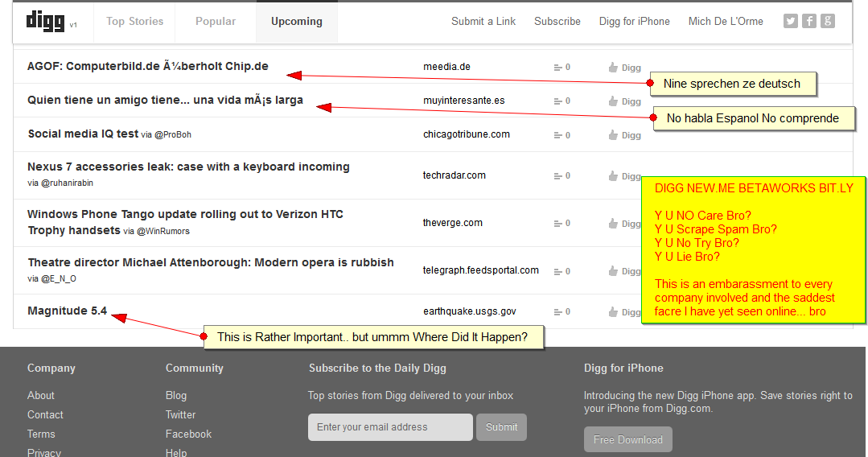Click Free Download button
Viewport: 868px width, 457px height.
627,439
